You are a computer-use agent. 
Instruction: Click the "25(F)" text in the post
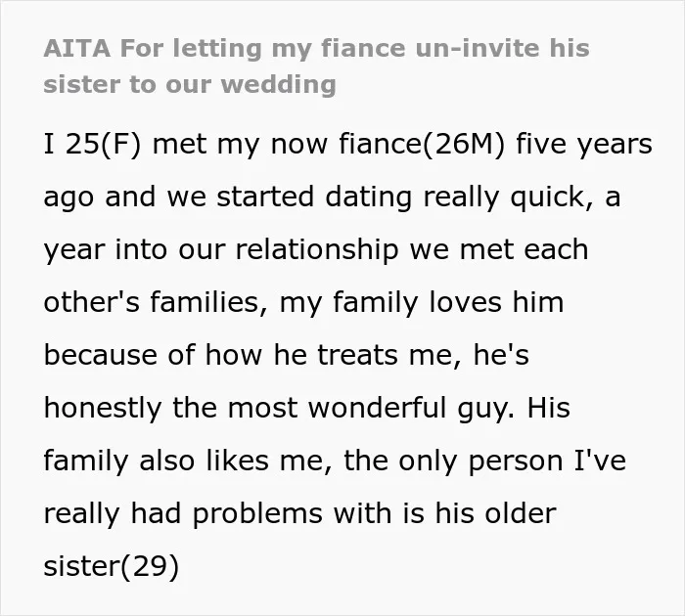(104, 144)
